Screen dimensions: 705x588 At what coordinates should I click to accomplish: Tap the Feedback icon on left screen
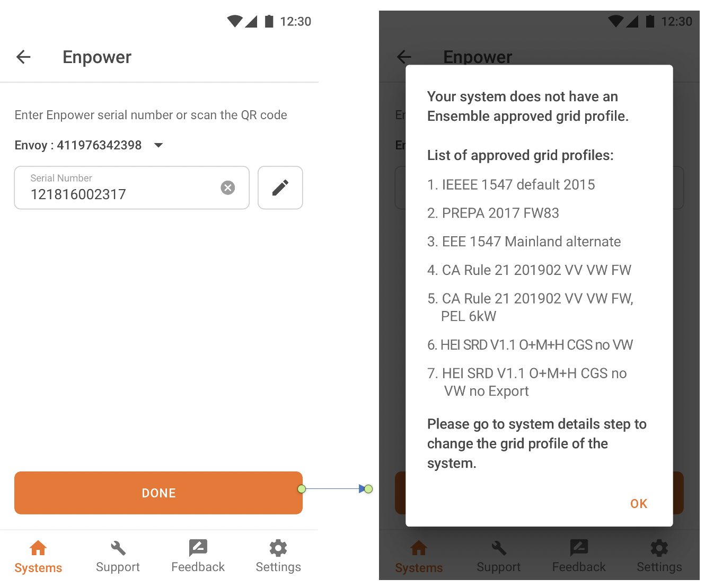tap(198, 548)
